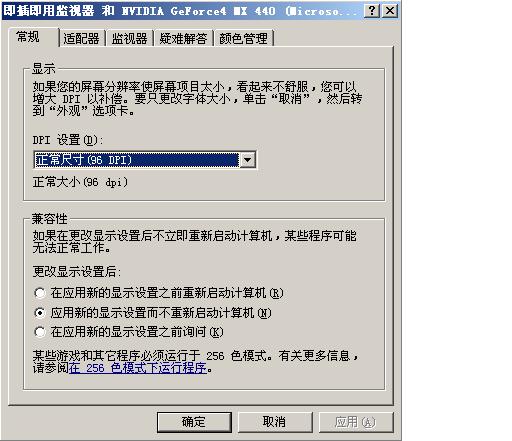
Task: Open link 在 256 色模式下运行程序
Action: 138,368
